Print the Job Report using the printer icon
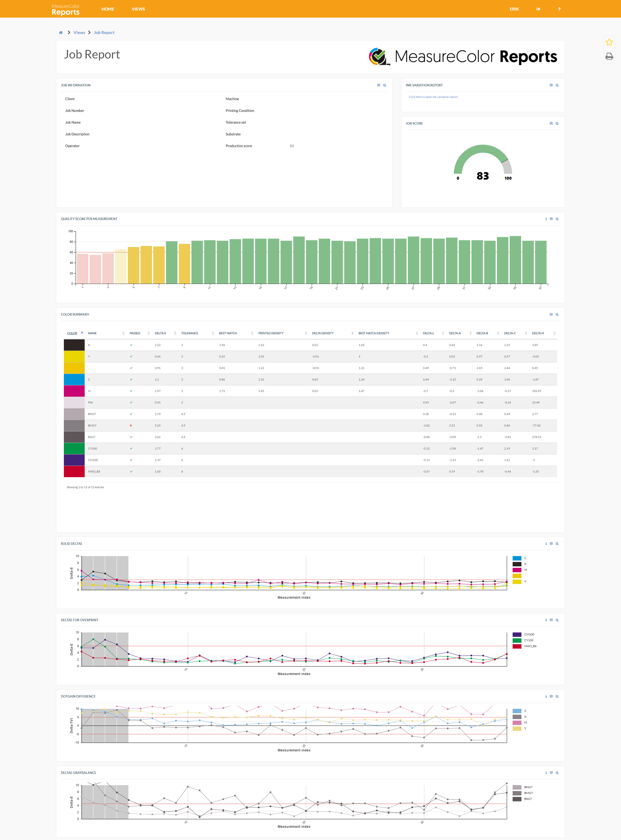Screen dimensions: 621x840 [x=609, y=56]
